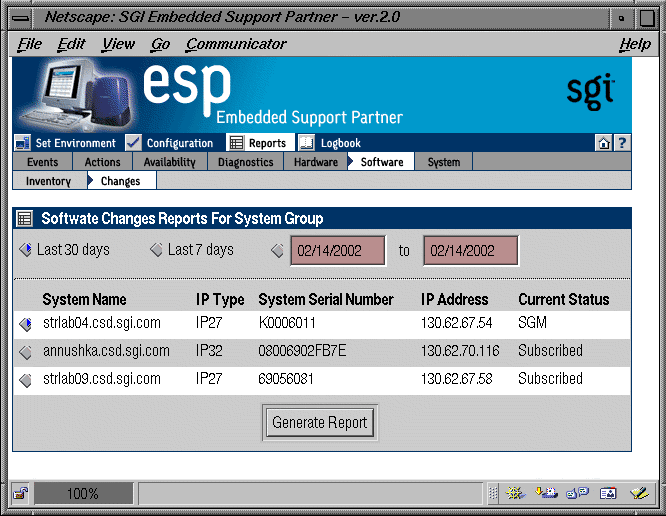Click the System Serial Number column header
This screenshot has height=516, width=666.
tap(326, 299)
